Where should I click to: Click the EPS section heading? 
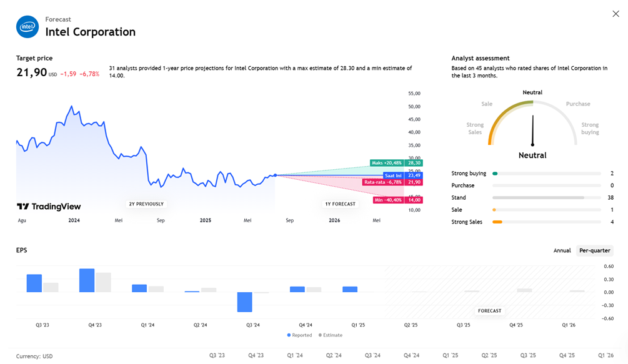point(22,250)
